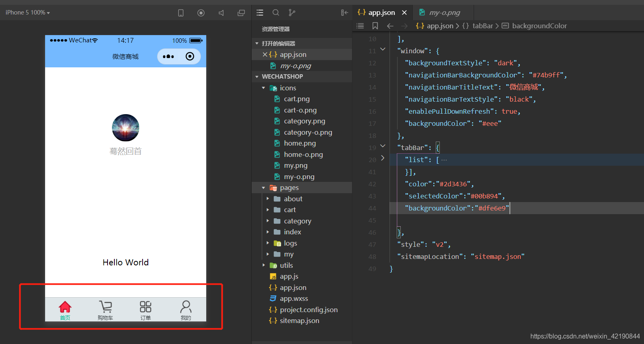The width and height of the screenshot is (644, 344).
Task: Fold the tabBar block at line 19
Action: coord(383,146)
